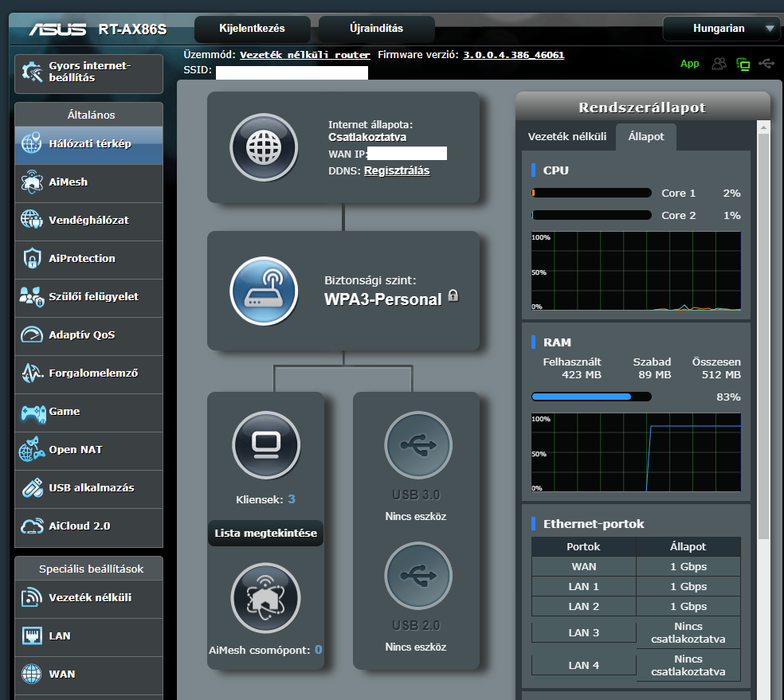The height and width of the screenshot is (700, 784).
Task: Click the CPU usage graph
Action: (636, 272)
